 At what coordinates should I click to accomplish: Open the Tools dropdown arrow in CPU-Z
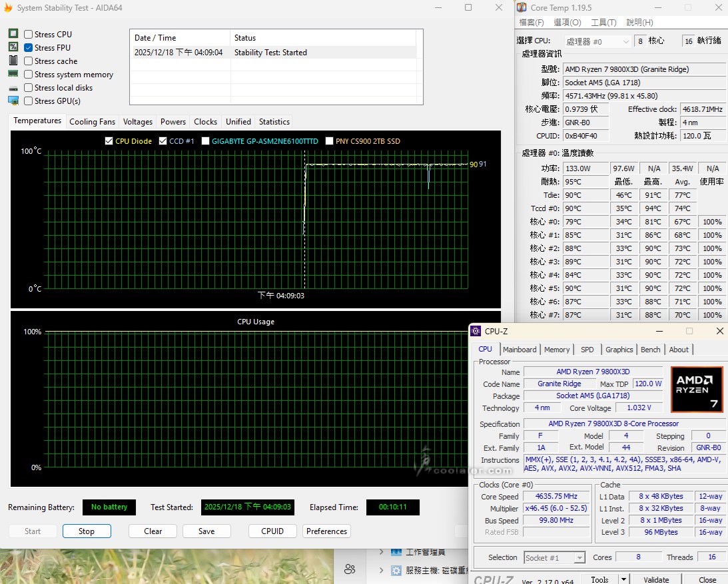(x=624, y=579)
